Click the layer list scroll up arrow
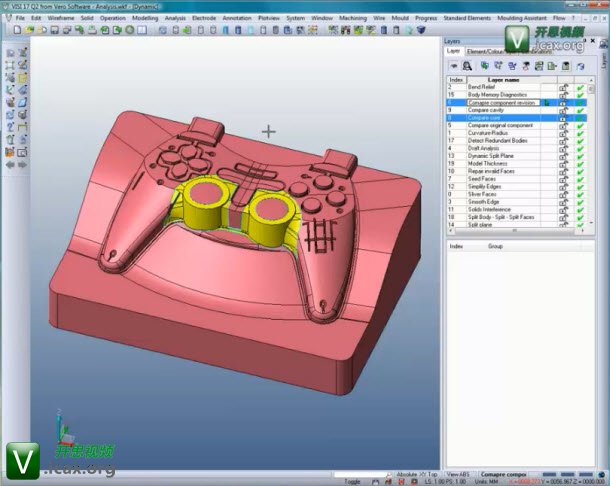Screen dimensions: 610x486 [591, 80]
